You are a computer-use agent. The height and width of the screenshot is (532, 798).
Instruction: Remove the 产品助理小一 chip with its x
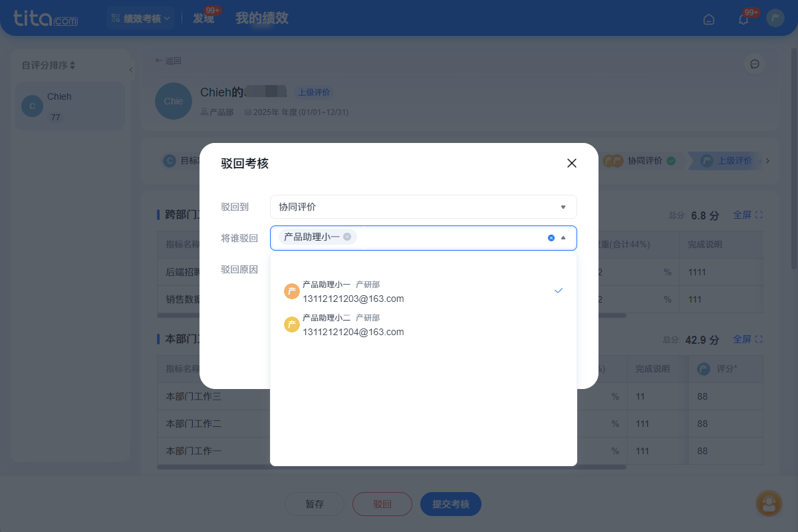tap(346, 236)
